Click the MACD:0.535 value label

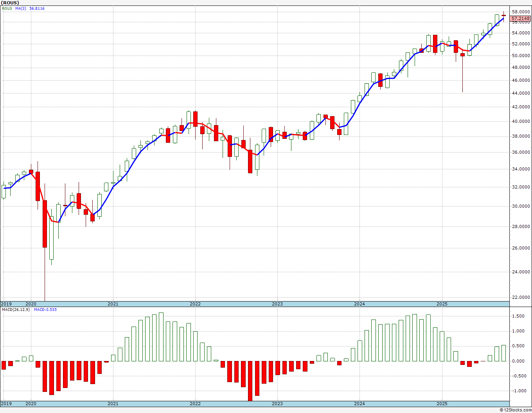(45, 309)
